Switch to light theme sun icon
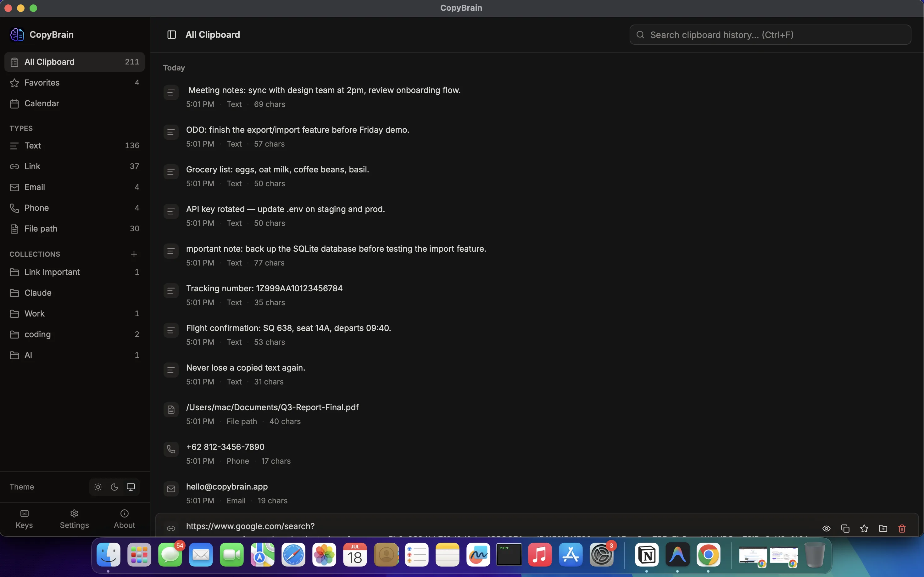Image resolution: width=924 pixels, height=577 pixels. [x=98, y=487]
